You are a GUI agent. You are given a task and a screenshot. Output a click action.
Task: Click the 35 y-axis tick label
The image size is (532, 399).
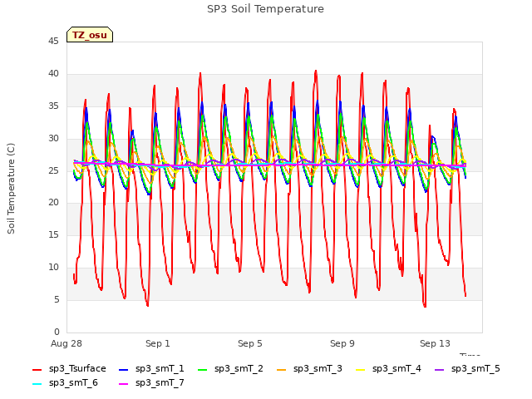click(53, 106)
